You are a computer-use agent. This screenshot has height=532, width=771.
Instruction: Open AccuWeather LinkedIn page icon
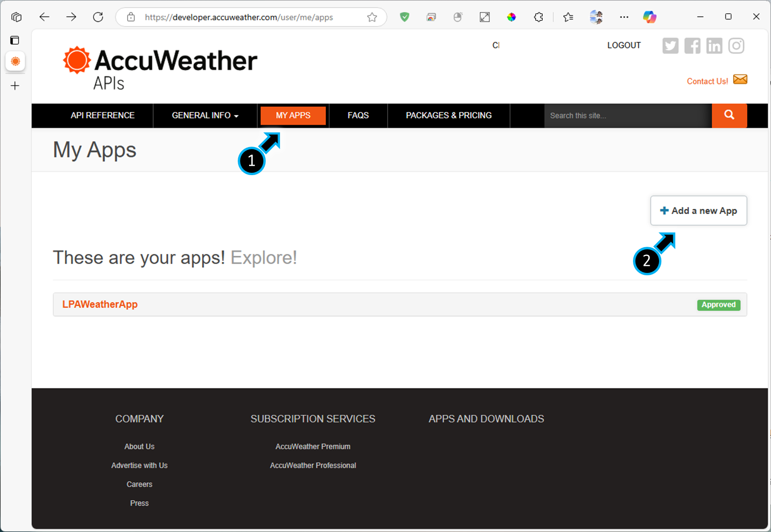point(714,46)
